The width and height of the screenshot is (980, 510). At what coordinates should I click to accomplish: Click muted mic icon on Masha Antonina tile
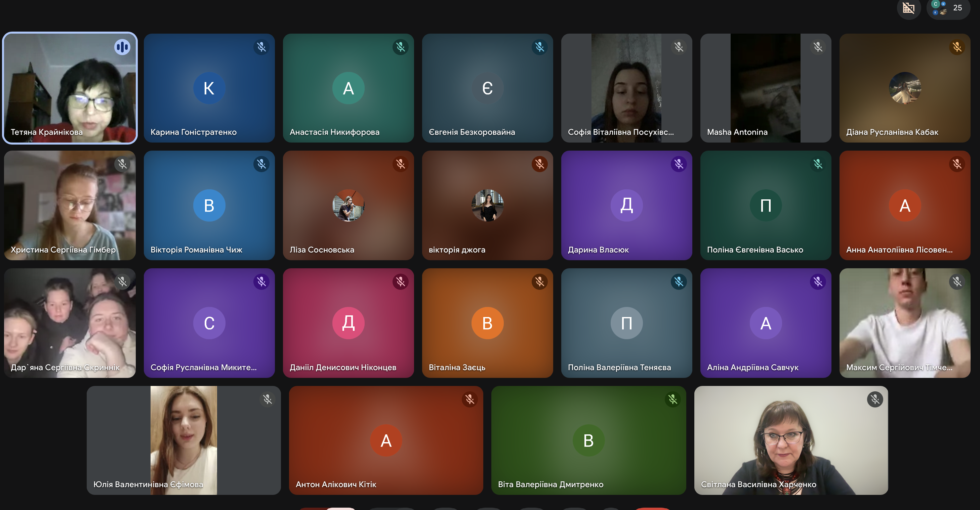click(818, 47)
